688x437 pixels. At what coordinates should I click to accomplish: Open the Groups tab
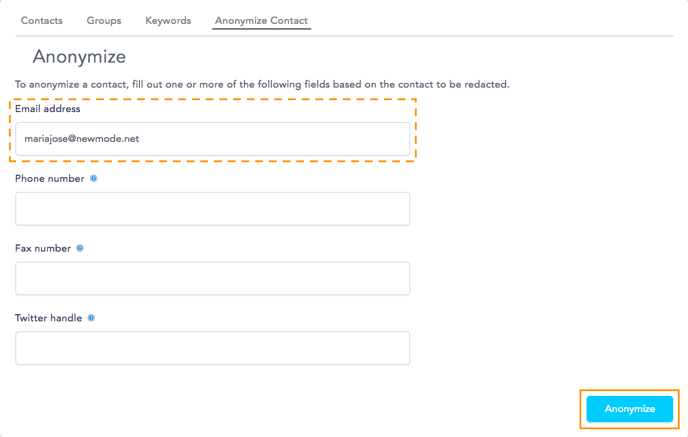click(x=104, y=21)
